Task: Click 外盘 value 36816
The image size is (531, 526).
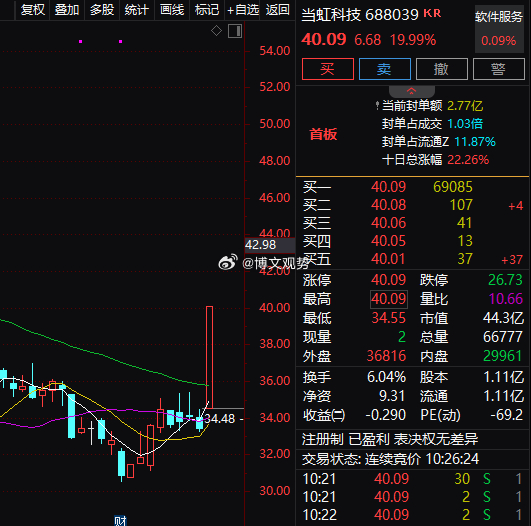Action: point(386,356)
